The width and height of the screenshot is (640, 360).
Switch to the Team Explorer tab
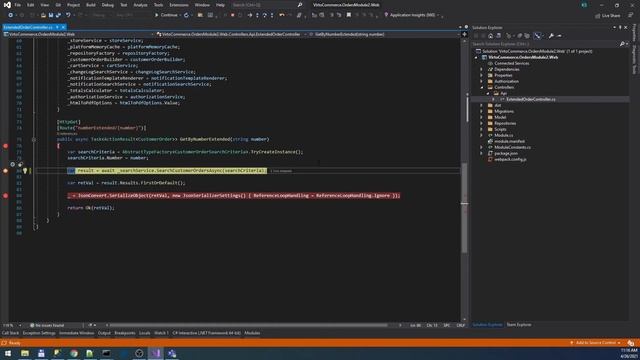click(519, 325)
